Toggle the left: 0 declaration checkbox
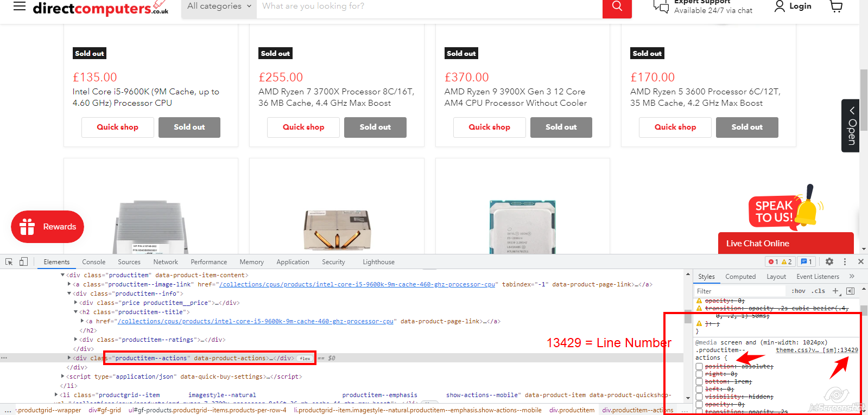The width and height of the screenshot is (868, 415). pyautogui.click(x=699, y=390)
